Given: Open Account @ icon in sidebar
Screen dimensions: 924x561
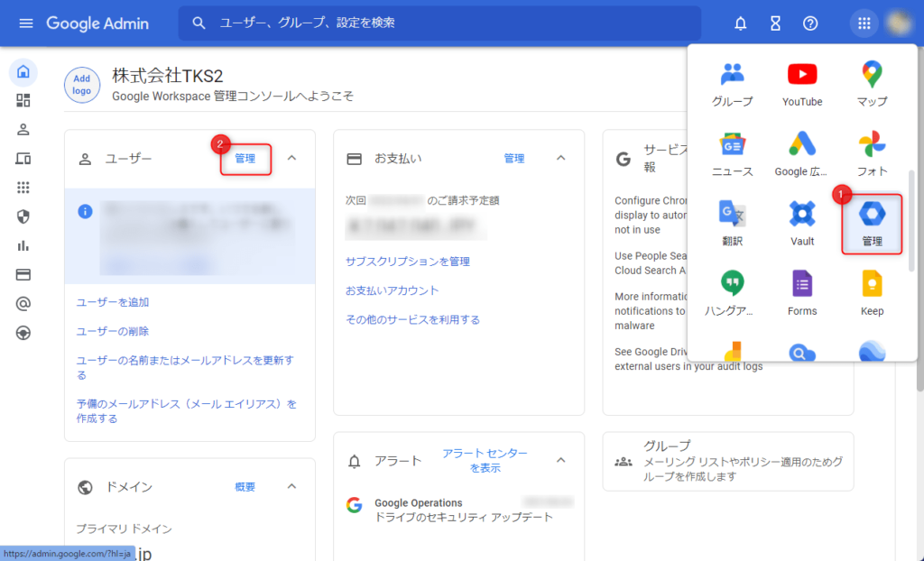Looking at the screenshot, I should click(x=23, y=304).
